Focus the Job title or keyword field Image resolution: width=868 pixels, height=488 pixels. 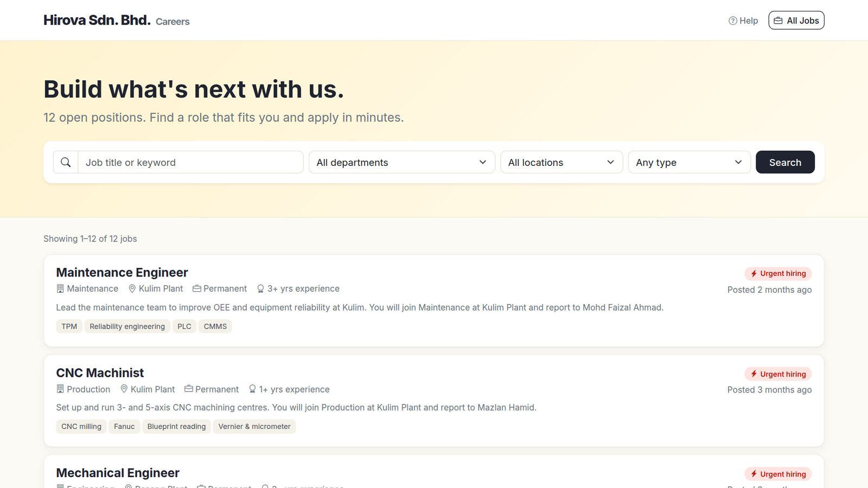(x=190, y=162)
